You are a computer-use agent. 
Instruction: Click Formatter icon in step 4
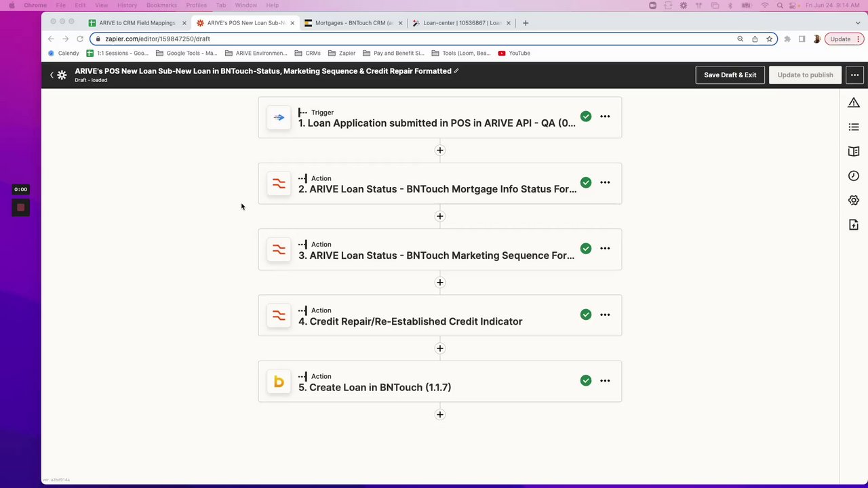(x=279, y=316)
